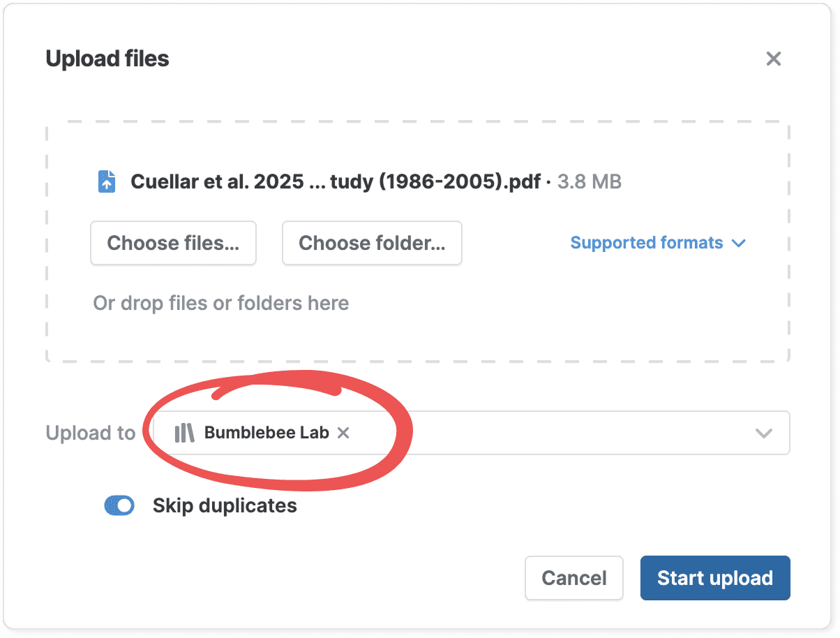Select the Cuellar et al. 2025 PDF filename
The width and height of the screenshot is (840, 638).
click(x=336, y=182)
